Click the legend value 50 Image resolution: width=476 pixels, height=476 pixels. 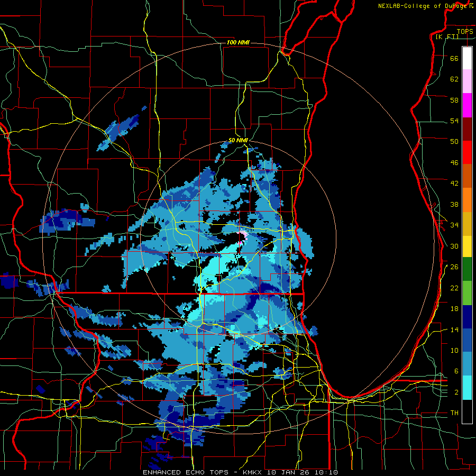[454, 141]
